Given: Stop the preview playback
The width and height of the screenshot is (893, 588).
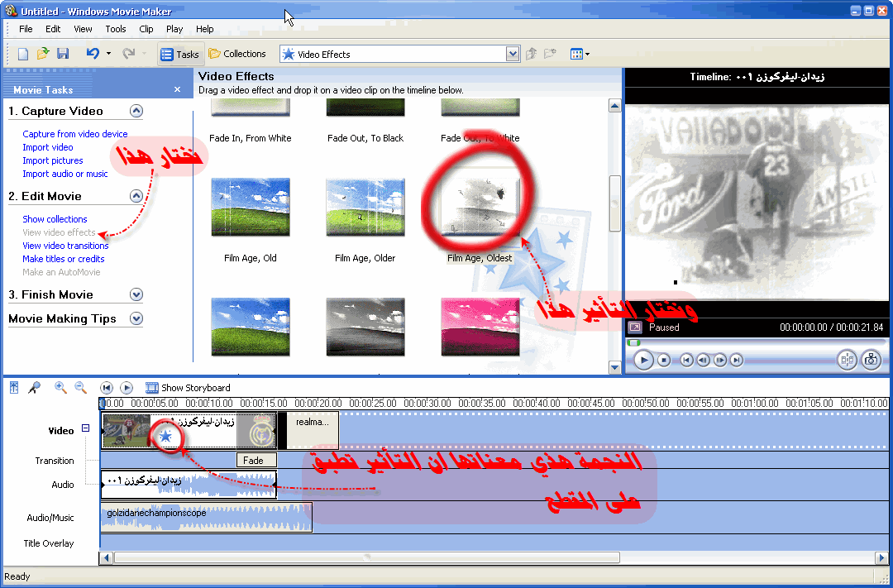Looking at the screenshot, I should (663, 360).
